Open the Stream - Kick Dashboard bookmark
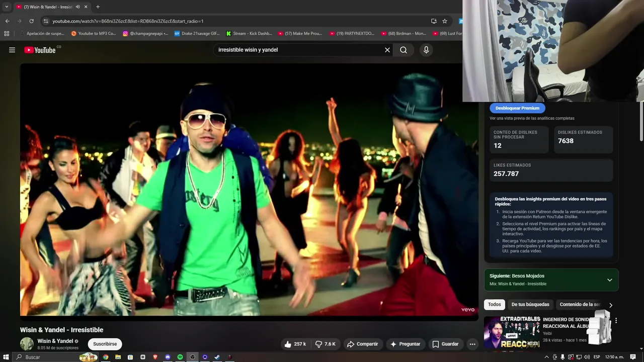The height and width of the screenshot is (362, 644). pos(249,34)
